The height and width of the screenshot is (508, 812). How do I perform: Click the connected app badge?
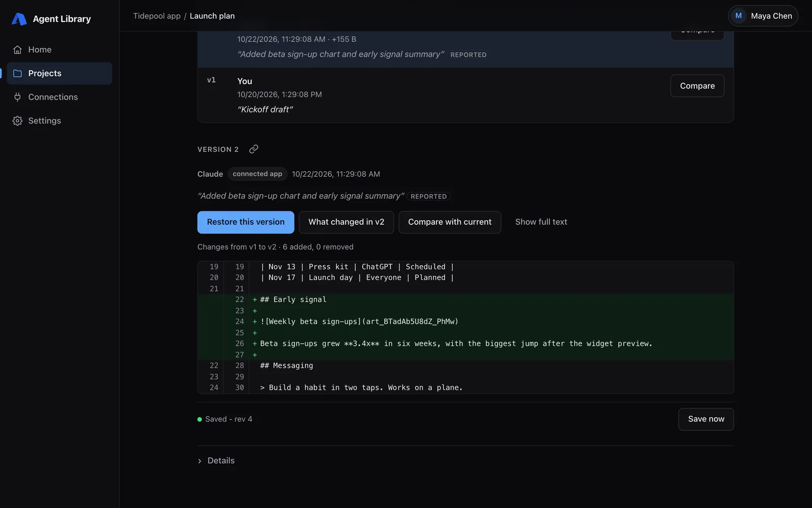pos(257,174)
